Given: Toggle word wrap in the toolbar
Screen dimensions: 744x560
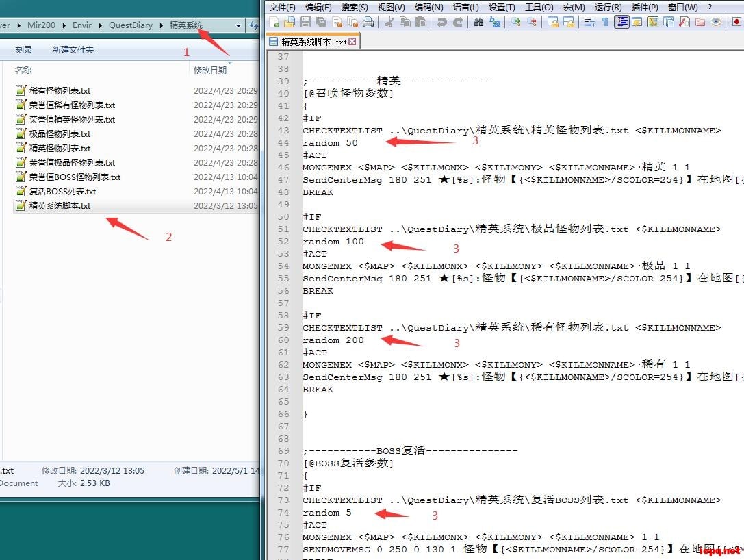Looking at the screenshot, I should (589, 22).
